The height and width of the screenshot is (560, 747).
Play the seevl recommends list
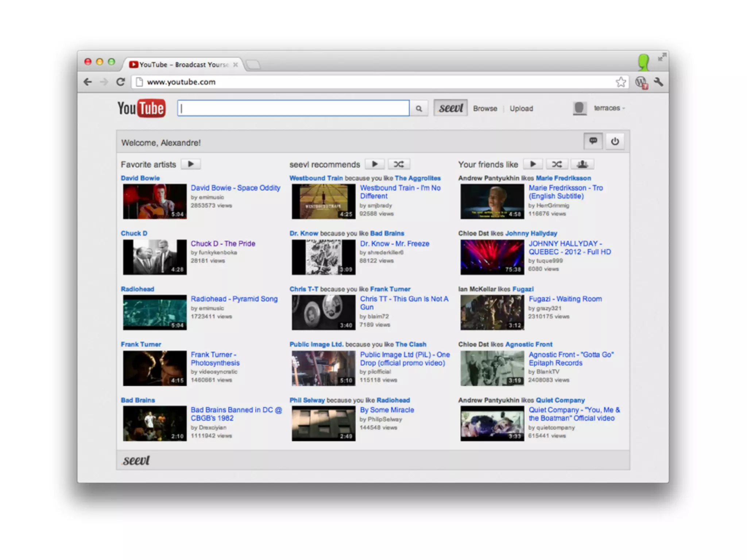coord(375,164)
